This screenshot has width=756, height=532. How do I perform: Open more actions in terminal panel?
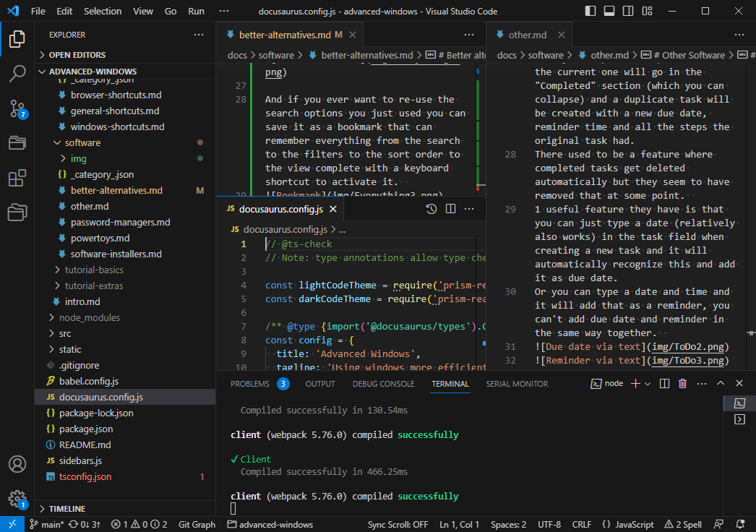pyautogui.click(x=702, y=383)
